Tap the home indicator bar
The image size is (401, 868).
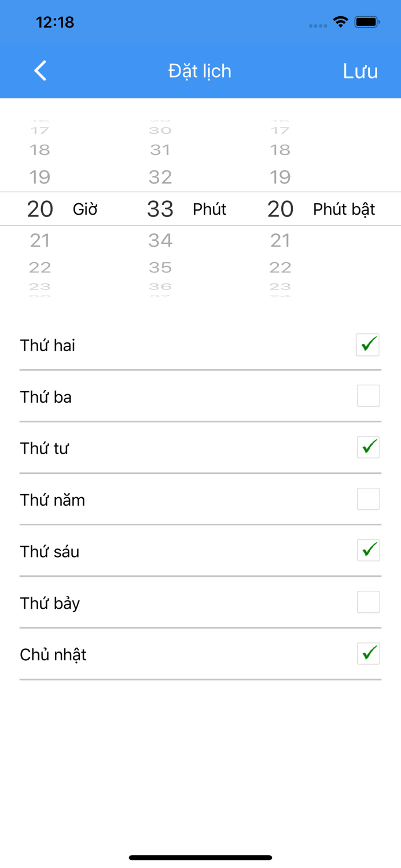[x=200, y=858]
